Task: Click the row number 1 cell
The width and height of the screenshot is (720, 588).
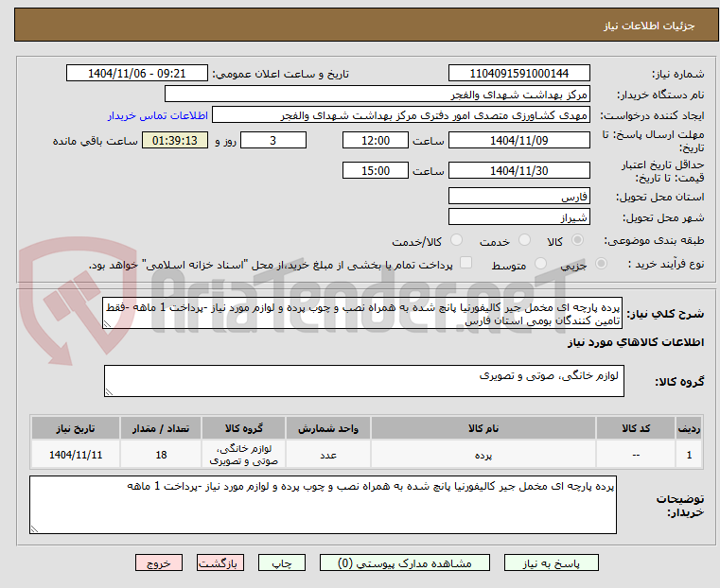Action: pos(689,455)
